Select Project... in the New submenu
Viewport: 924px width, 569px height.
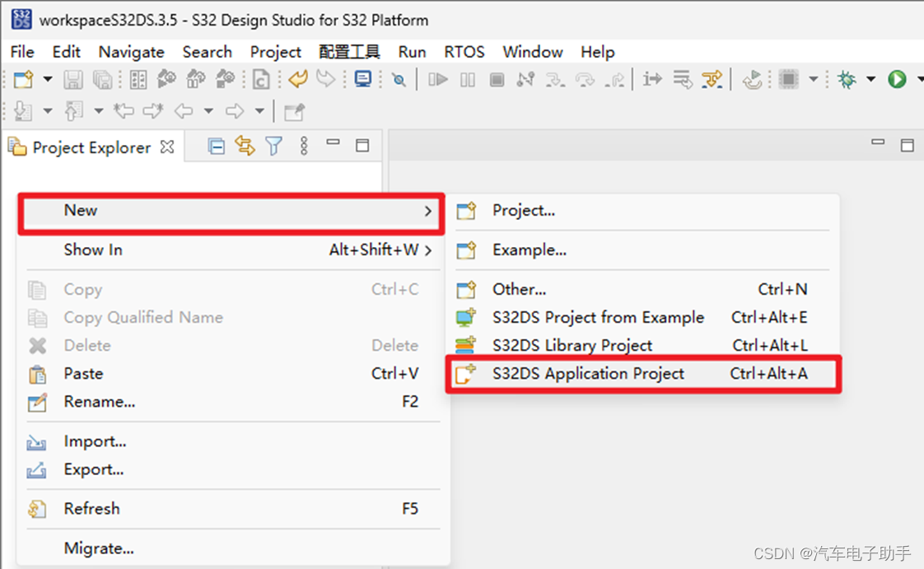pos(643,210)
